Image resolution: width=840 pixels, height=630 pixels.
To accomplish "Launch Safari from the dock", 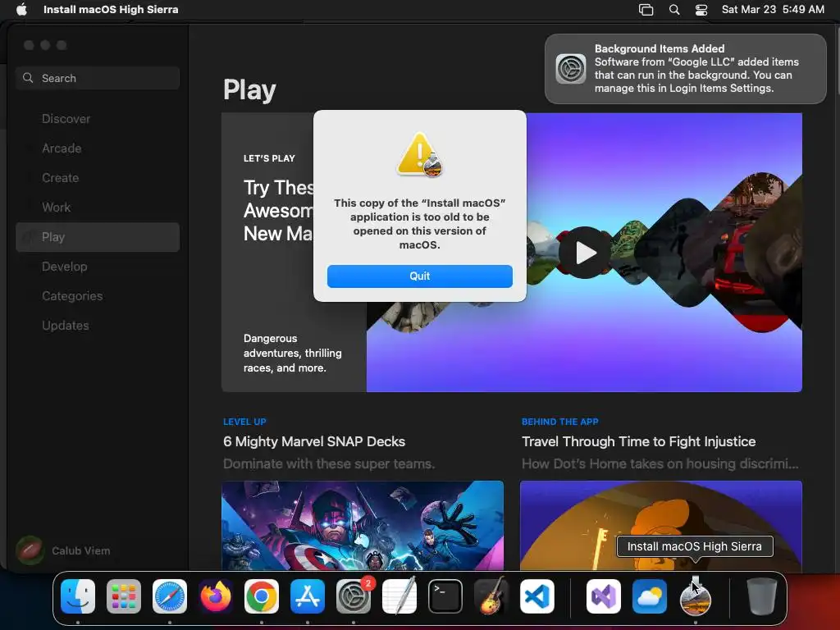I will coord(170,596).
